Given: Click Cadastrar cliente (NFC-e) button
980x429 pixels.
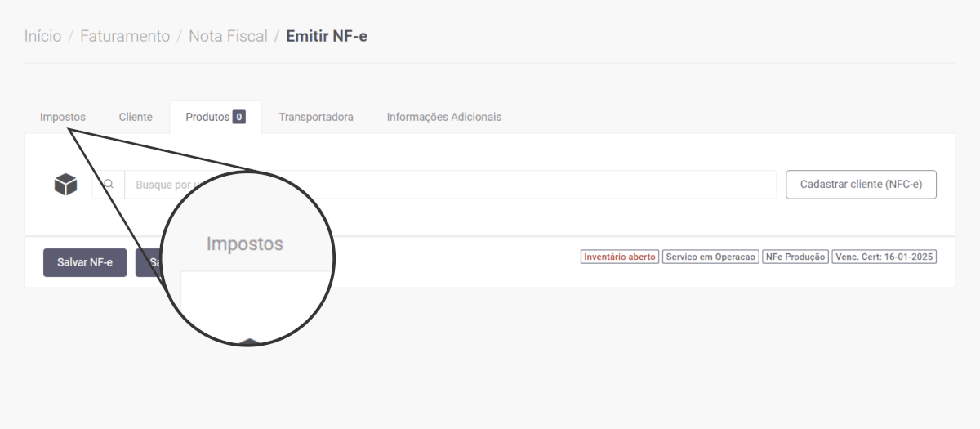Looking at the screenshot, I should click(861, 185).
